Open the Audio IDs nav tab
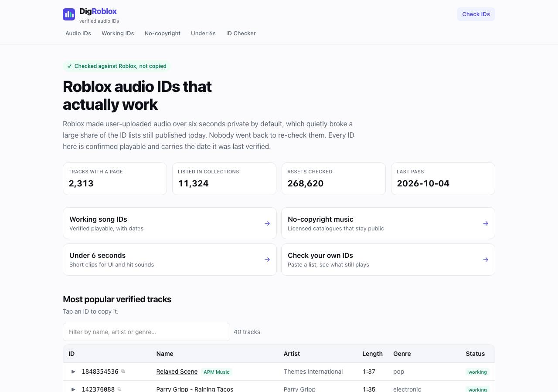558x392 pixels. click(x=78, y=34)
